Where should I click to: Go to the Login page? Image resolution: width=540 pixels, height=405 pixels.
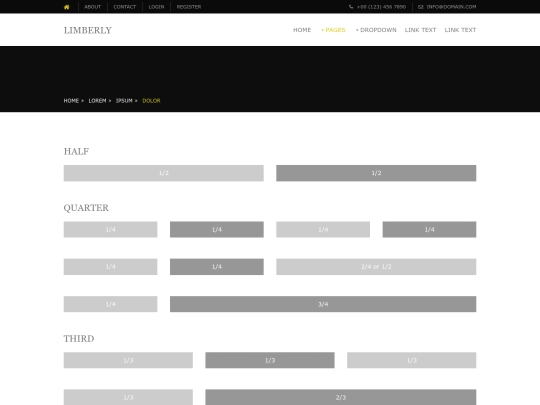[x=156, y=7]
